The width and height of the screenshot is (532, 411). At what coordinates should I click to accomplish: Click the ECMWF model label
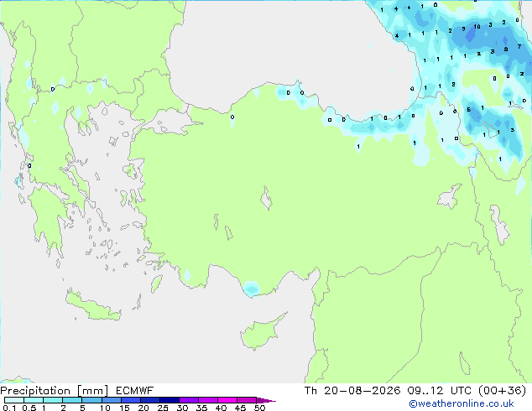135,391
